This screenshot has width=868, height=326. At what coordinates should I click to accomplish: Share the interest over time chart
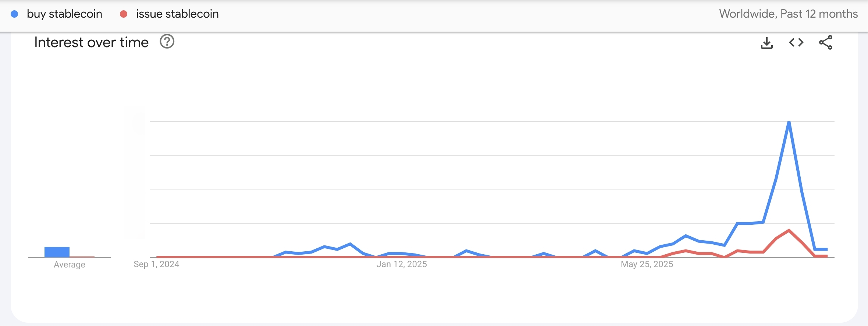pos(826,43)
